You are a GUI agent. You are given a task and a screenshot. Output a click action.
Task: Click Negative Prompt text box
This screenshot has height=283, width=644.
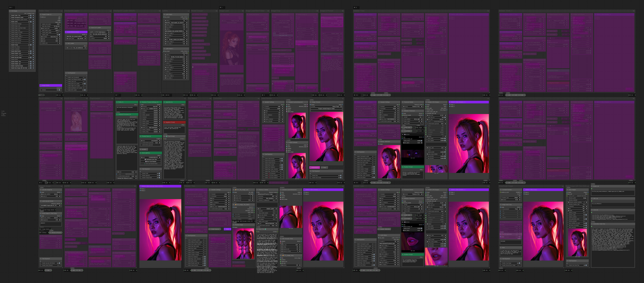point(174,130)
